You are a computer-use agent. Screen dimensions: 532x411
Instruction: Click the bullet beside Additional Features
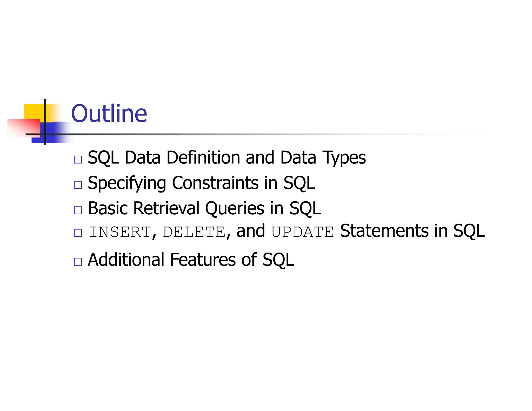[x=78, y=262]
